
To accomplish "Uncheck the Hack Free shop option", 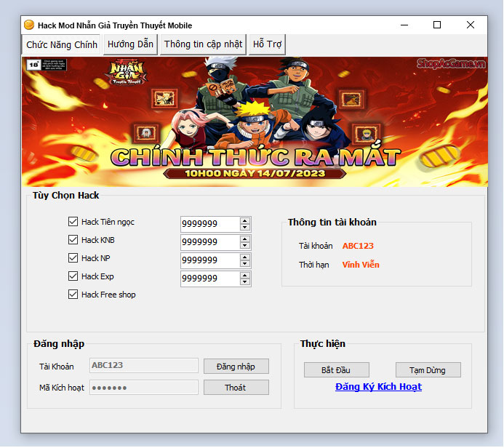I will click(73, 295).
